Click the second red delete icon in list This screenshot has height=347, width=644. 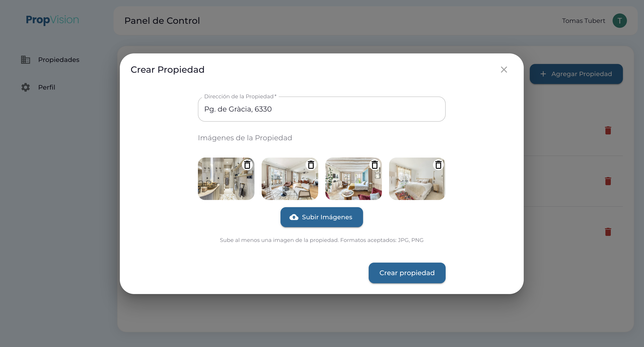pos(608,181)
